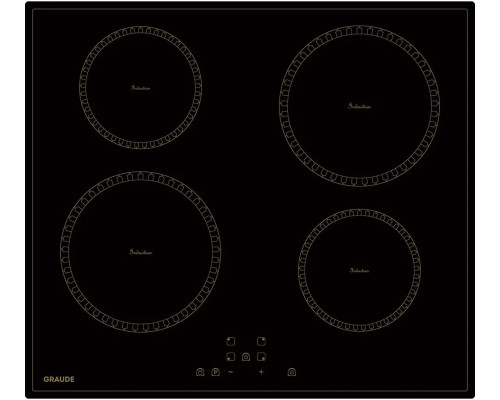Decrease heat with the minus control

click(x=231, y=372)
